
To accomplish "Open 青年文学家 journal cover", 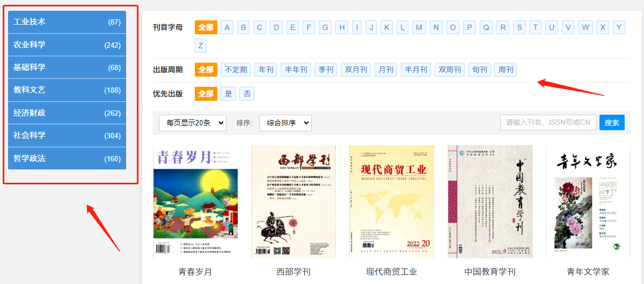I will pos(588,201).
